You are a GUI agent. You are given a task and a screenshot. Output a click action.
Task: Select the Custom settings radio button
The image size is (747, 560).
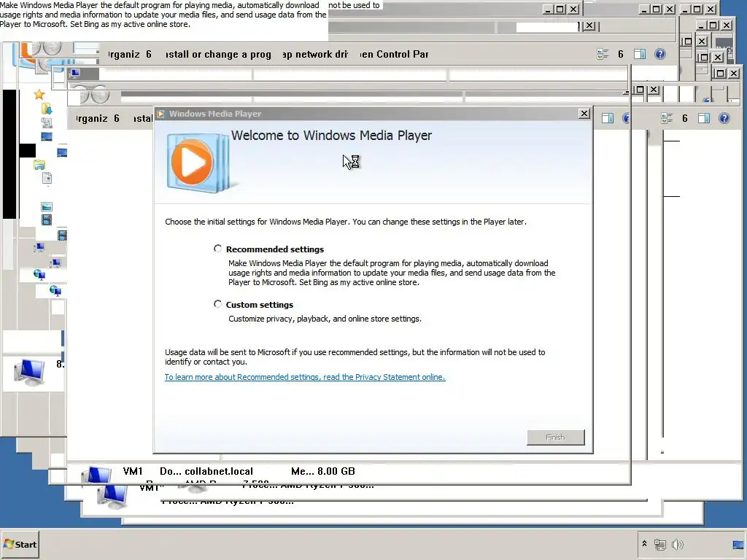click(x=217, y=304)
